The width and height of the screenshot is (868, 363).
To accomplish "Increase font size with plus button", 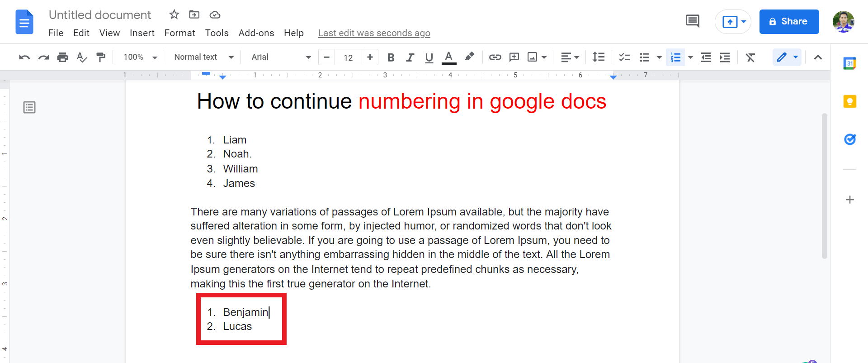I will 370,57.
